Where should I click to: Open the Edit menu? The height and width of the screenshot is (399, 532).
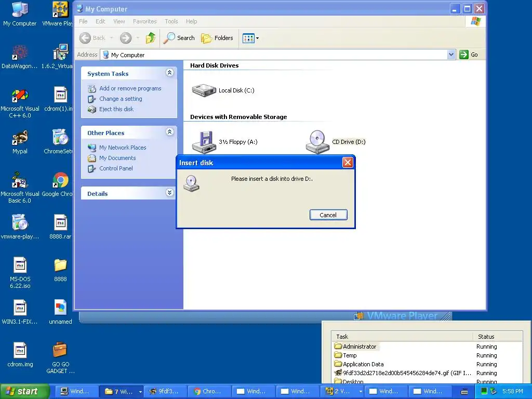coord(100,21)
